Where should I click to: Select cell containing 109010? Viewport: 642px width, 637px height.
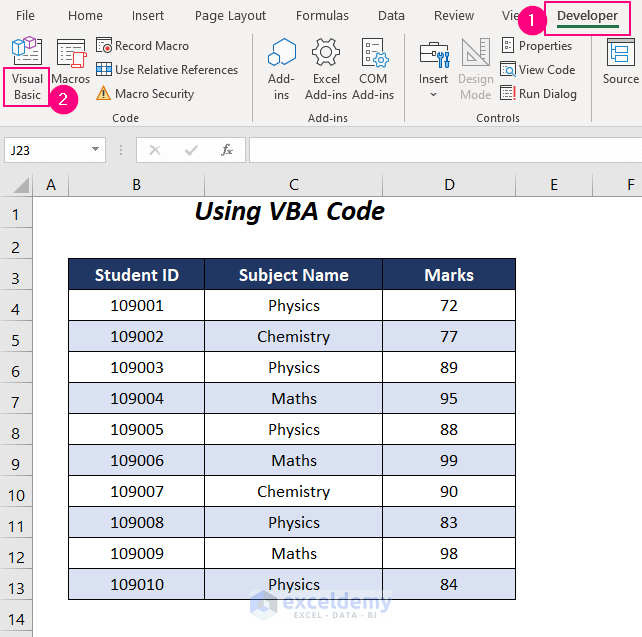click(x=136, y=584)
